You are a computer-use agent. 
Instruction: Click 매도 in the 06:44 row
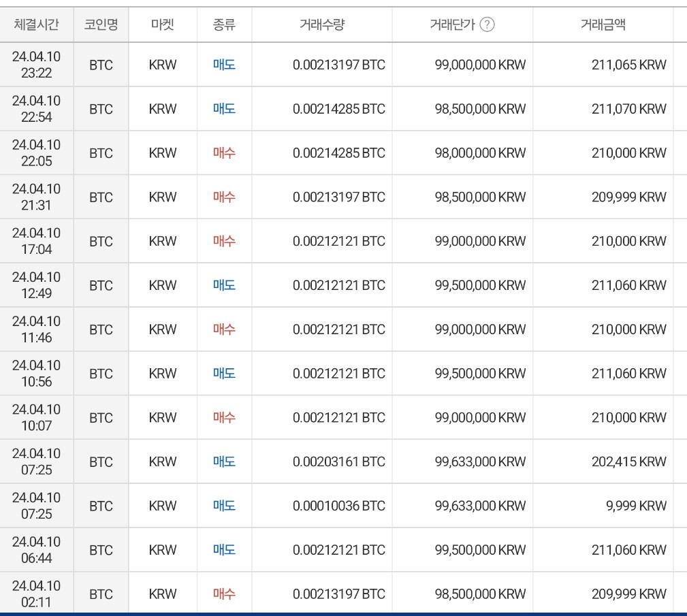point(224,550)
